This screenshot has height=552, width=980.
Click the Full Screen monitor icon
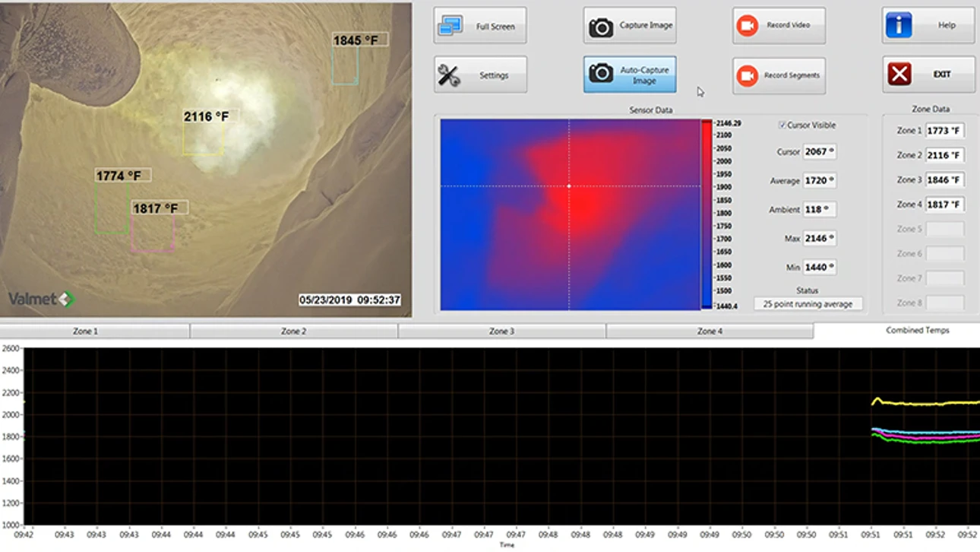(450, 26)
